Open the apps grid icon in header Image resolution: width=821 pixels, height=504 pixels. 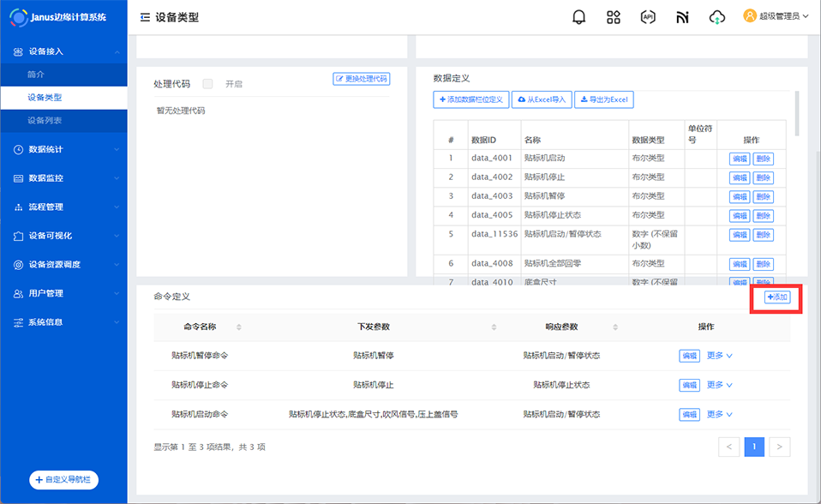click(x=613, y=17)
